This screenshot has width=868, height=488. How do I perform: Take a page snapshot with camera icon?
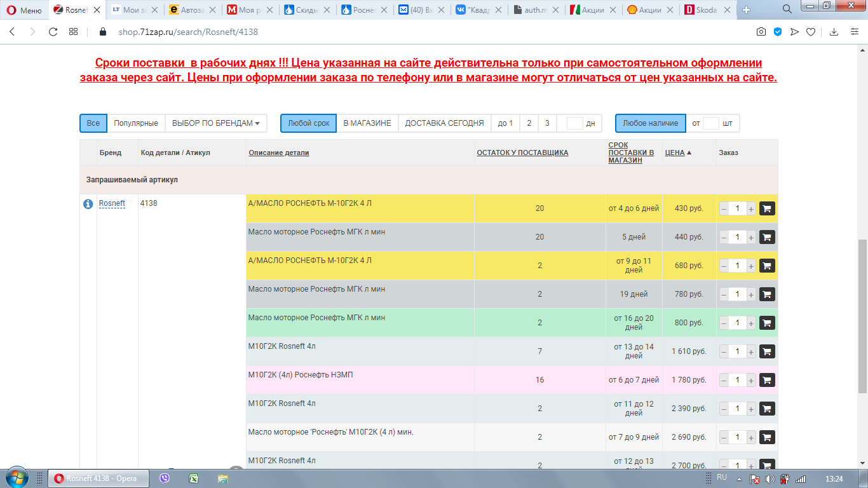761,32
